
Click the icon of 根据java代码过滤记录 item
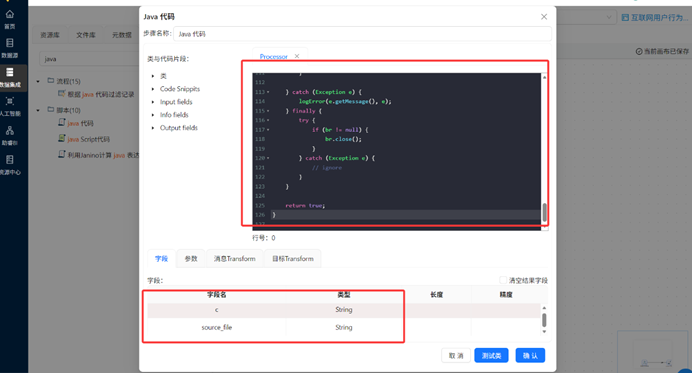[62, 94]
